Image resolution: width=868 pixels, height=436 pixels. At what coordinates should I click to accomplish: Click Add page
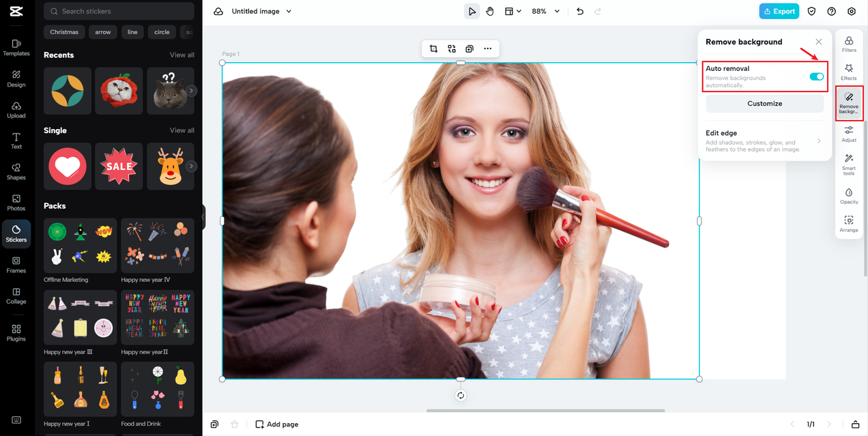coord(276,424)
